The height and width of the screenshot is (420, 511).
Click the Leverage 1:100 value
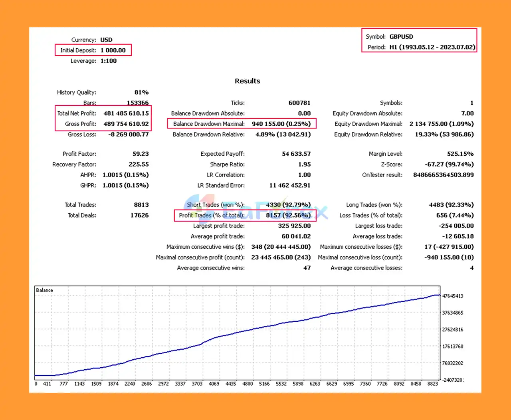pos(109,61)
